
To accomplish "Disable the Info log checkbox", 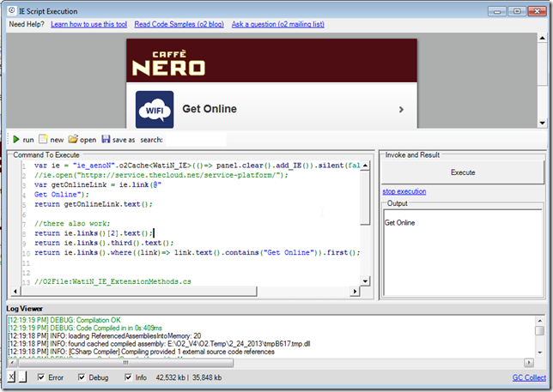I will coord(130,377).
